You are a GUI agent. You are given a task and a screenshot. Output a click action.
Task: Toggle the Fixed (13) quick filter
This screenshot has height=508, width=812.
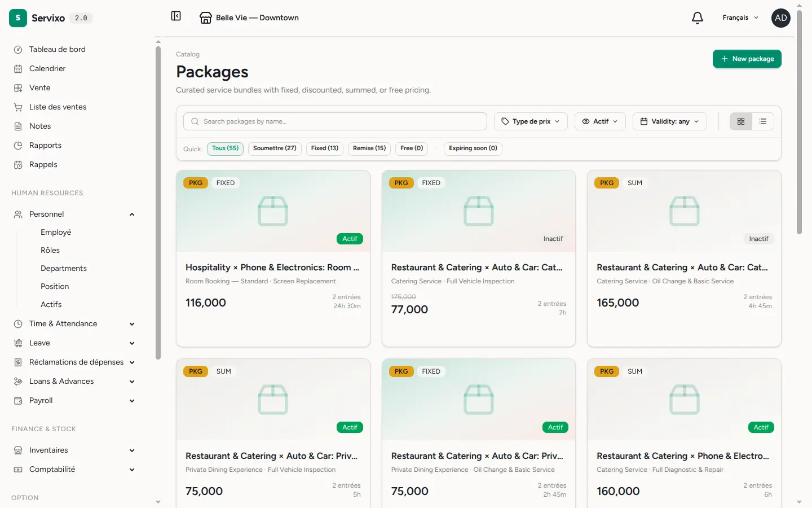[325, 148]
